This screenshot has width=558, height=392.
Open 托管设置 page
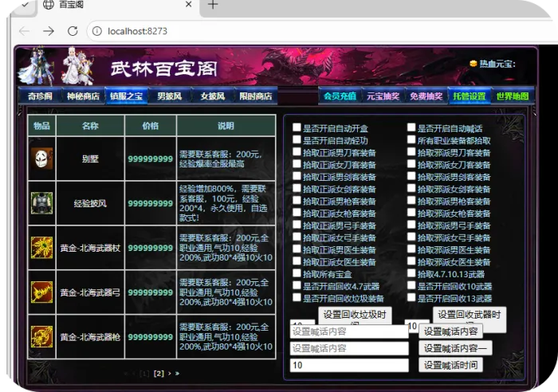tap(470, 96)
